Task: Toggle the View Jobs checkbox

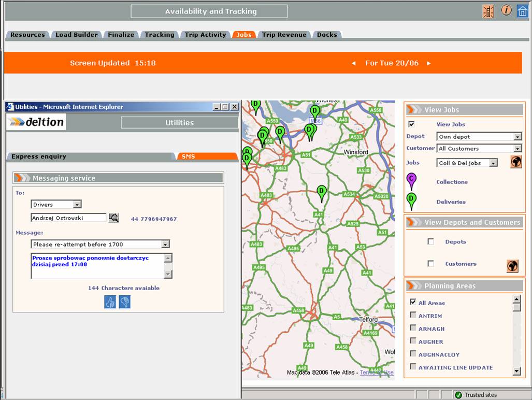Action: (411, 124)
